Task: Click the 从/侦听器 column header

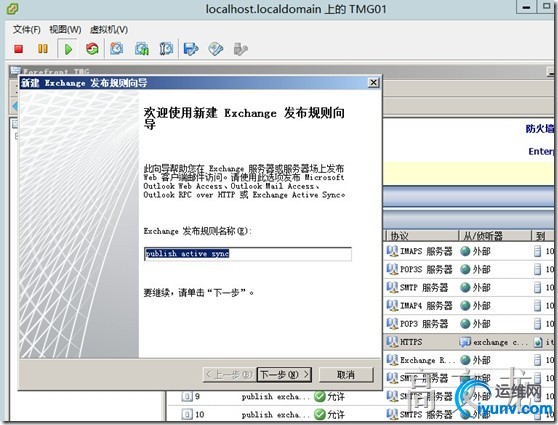Action: [x=495, y=236]
